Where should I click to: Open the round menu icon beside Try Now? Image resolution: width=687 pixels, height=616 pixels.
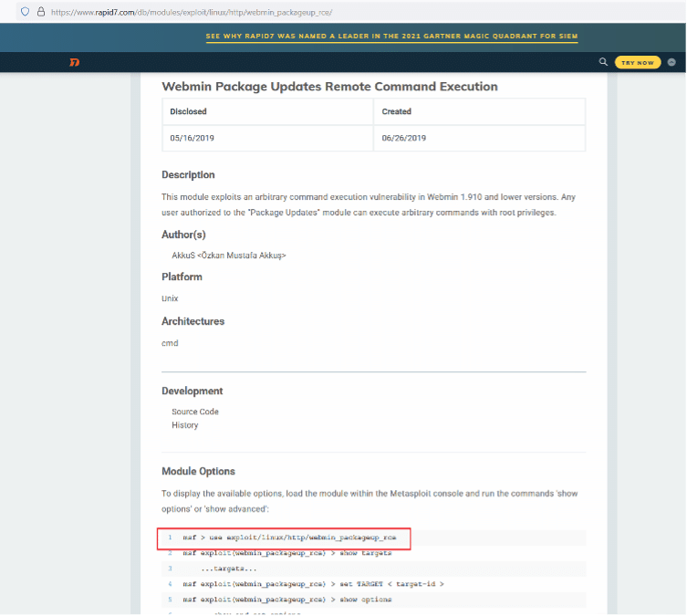coord(671,62)
